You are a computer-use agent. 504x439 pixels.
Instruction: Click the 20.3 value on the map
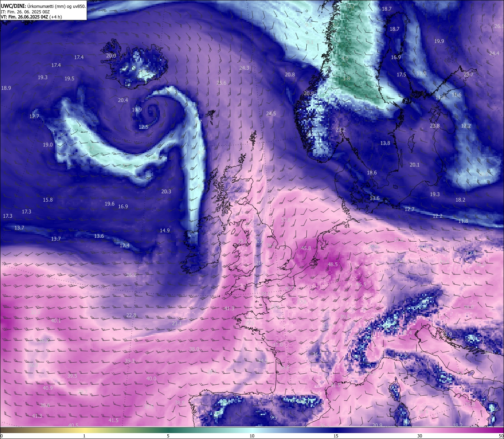pyautogui.click(x=166, y=192)
